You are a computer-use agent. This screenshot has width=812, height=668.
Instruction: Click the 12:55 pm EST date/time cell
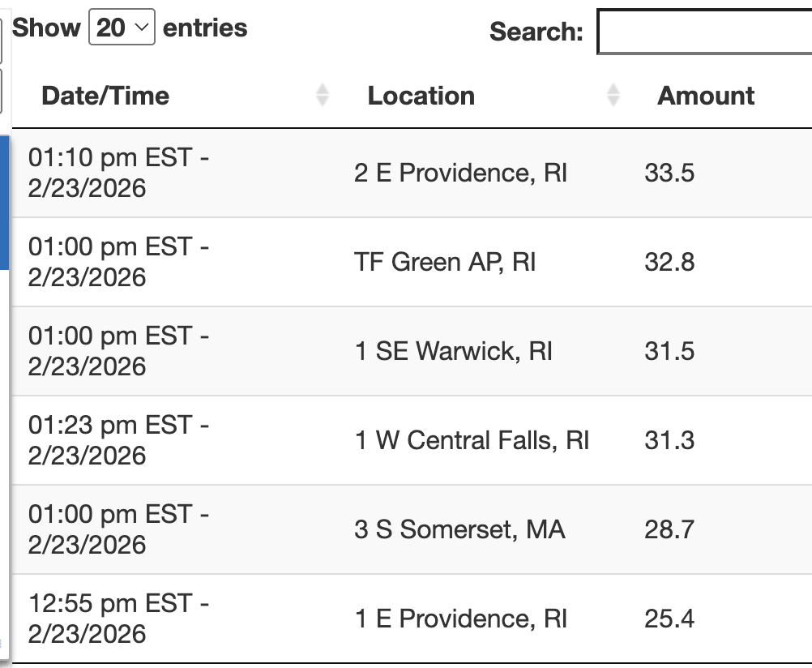pyautogui.click(x=118, y=619)
